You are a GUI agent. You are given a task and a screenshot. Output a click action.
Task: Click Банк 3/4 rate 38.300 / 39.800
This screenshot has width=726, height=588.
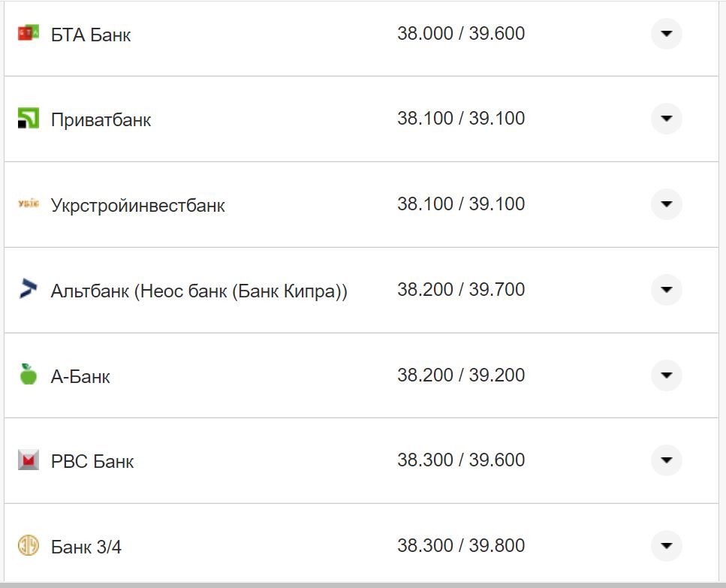(x=460, y=546)
